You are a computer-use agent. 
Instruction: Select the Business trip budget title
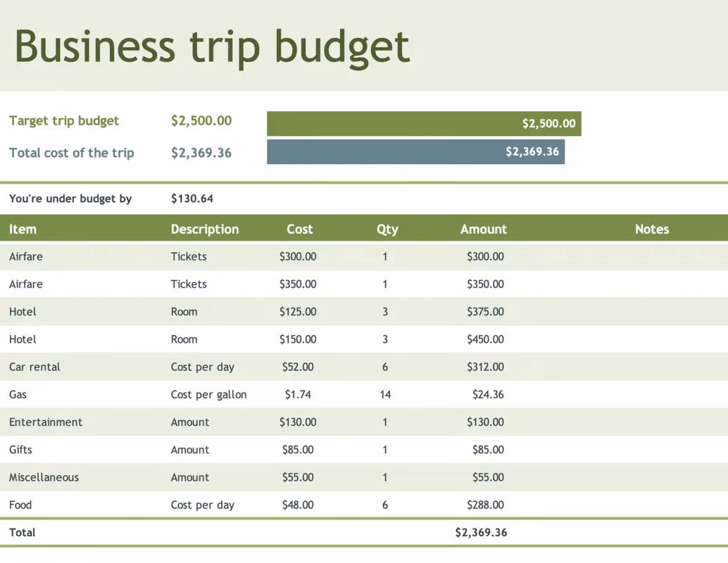(x=212, y=47)
